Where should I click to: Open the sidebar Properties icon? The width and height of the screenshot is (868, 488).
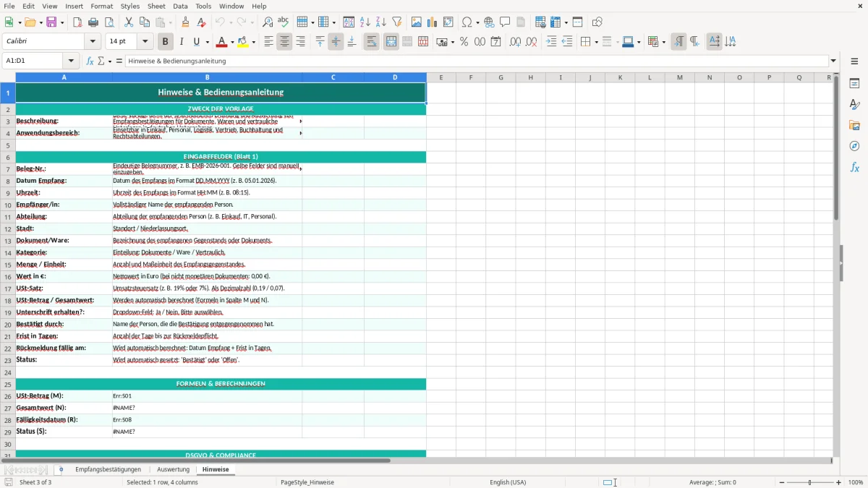point(854,84)
